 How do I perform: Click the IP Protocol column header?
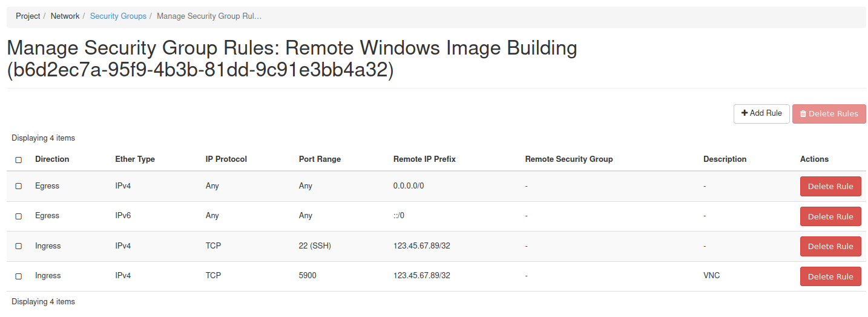coord(226,159)
